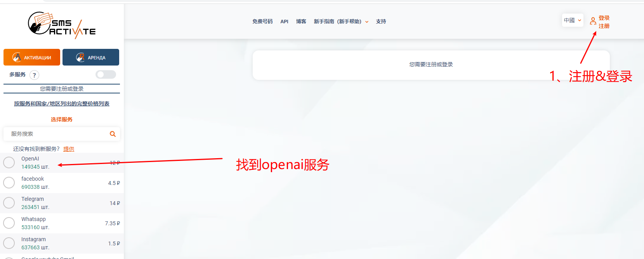Click the 服务搜索 search field
This screenshot has width=644, height=259.
tap(62, 134)
